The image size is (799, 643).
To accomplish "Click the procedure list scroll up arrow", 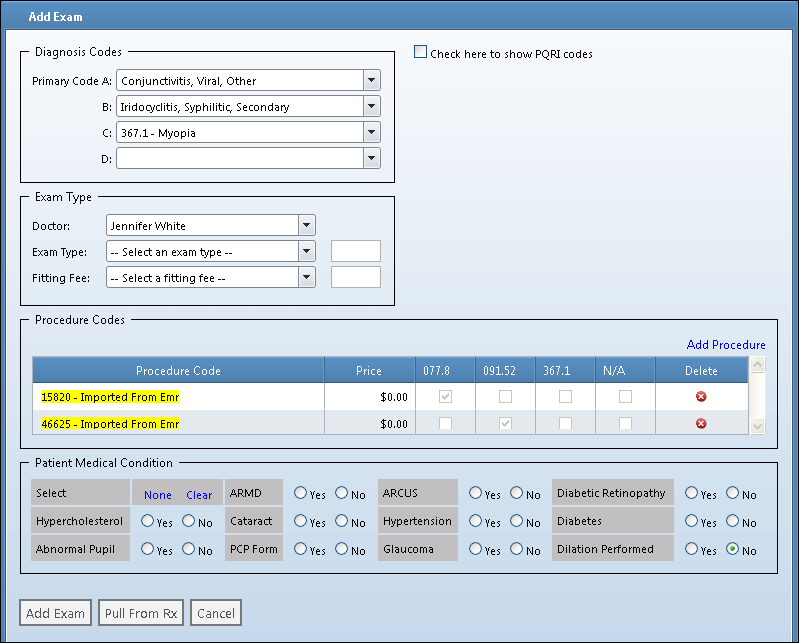I will point(758,365).
